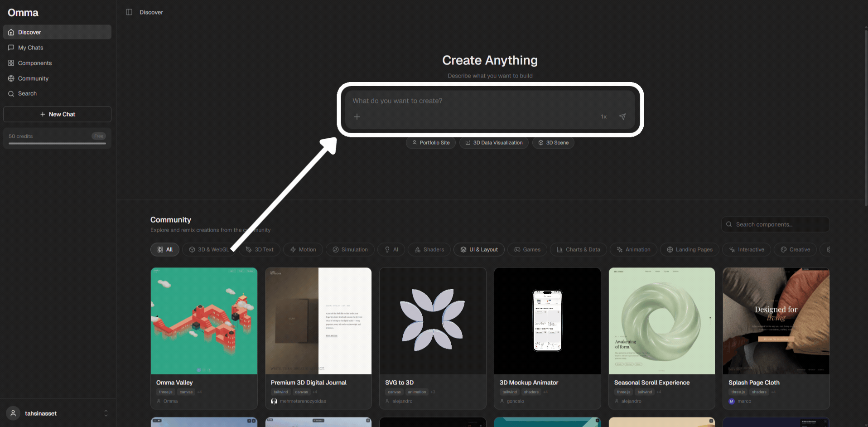The width and height of the screenshot is (868, 427).
Task: Click the credits progress bar
Action: [57, 144]
